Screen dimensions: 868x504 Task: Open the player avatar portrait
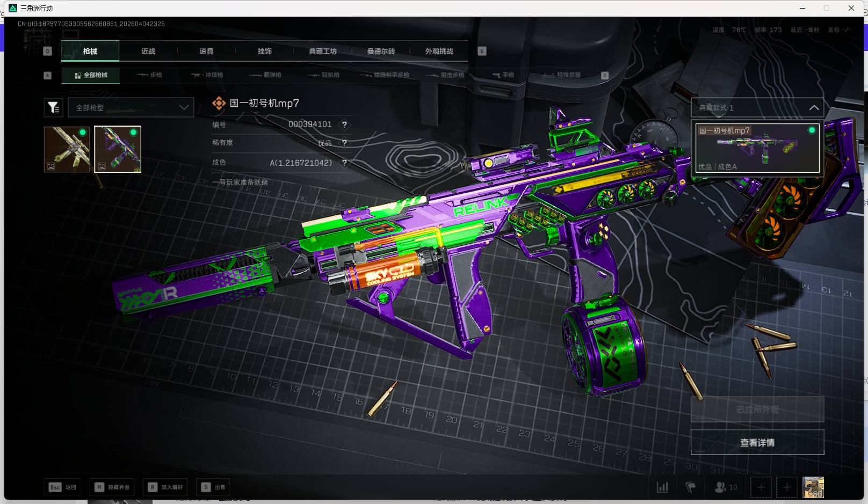pyautogui.click(x=813, y=487)
